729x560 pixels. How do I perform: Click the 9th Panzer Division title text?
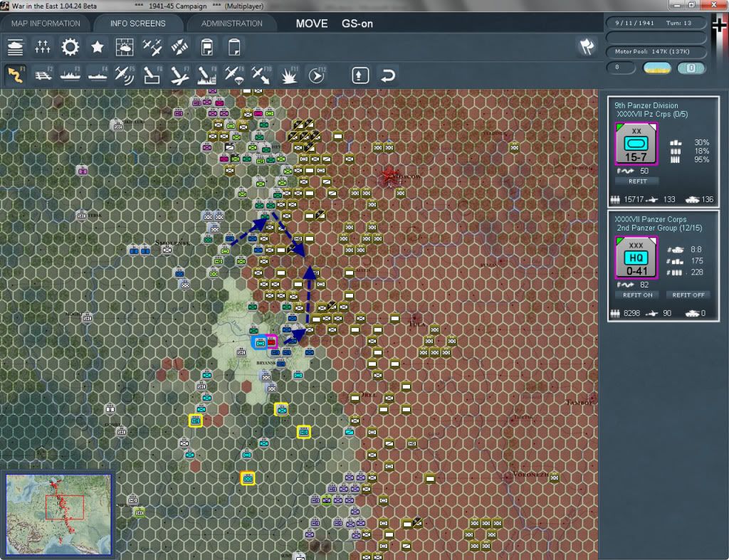[x=646, y=105]
